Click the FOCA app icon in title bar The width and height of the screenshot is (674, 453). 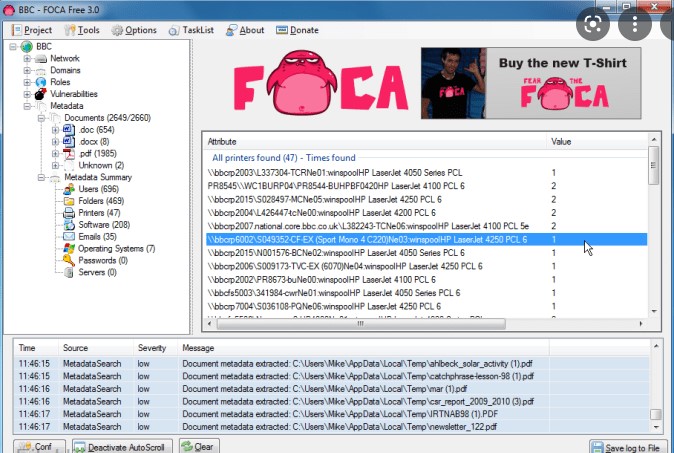pos(9,10)
